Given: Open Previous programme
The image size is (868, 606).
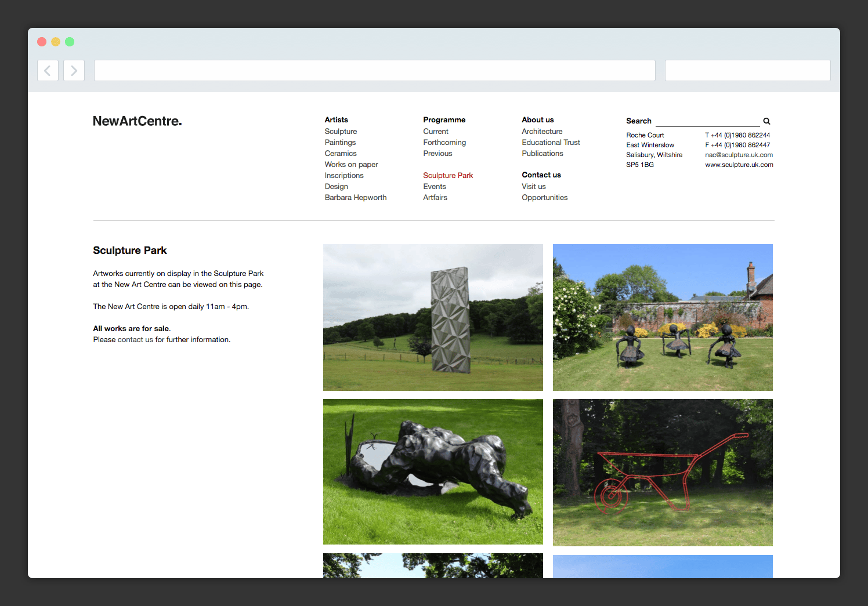Looking at the screenshot, I should click(x=438, y=154).
